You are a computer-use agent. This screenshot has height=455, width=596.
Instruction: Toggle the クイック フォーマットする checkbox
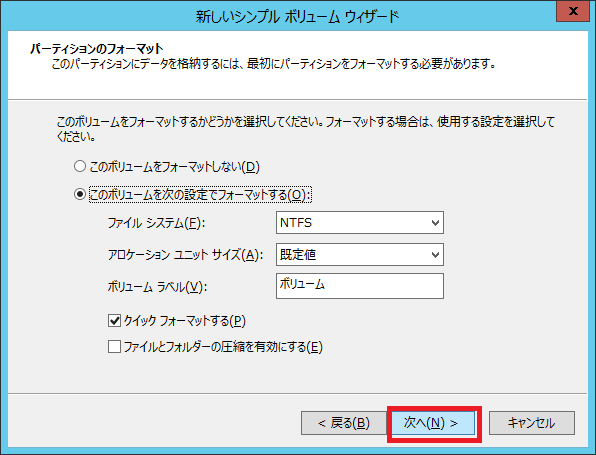(x=114, y=320)
